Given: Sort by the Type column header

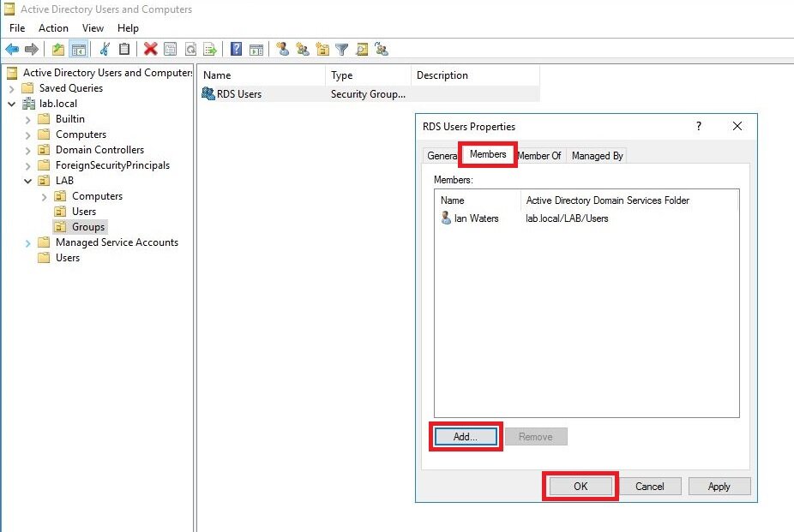Looking at the screenshot, I should tap(368, 75).
